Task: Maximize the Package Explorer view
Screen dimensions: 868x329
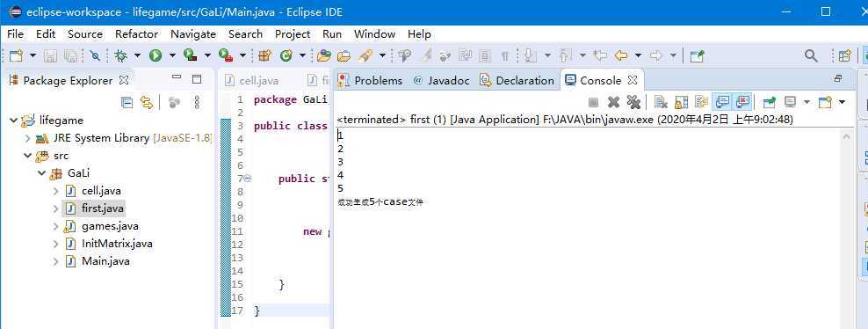Action: (x=197, y=79)
